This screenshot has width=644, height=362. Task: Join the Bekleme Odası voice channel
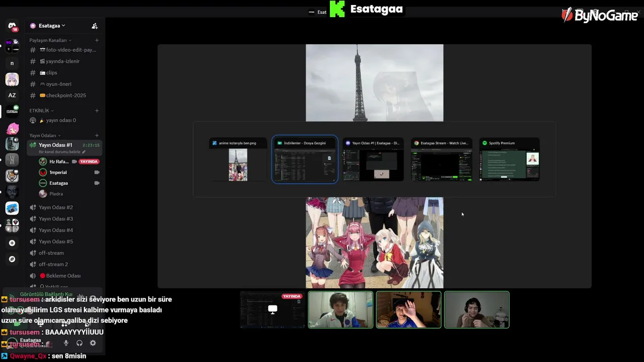[x=65, y=276]
